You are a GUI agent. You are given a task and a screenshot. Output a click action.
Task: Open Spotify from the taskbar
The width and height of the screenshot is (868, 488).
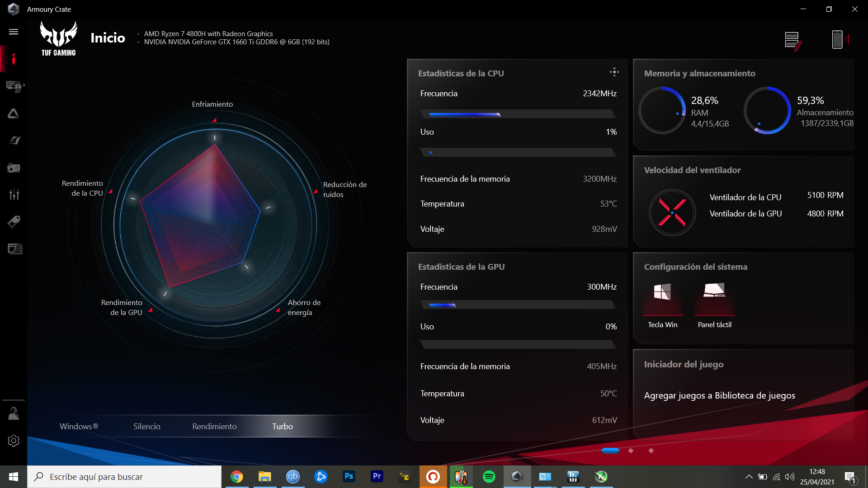pos(489,477)
